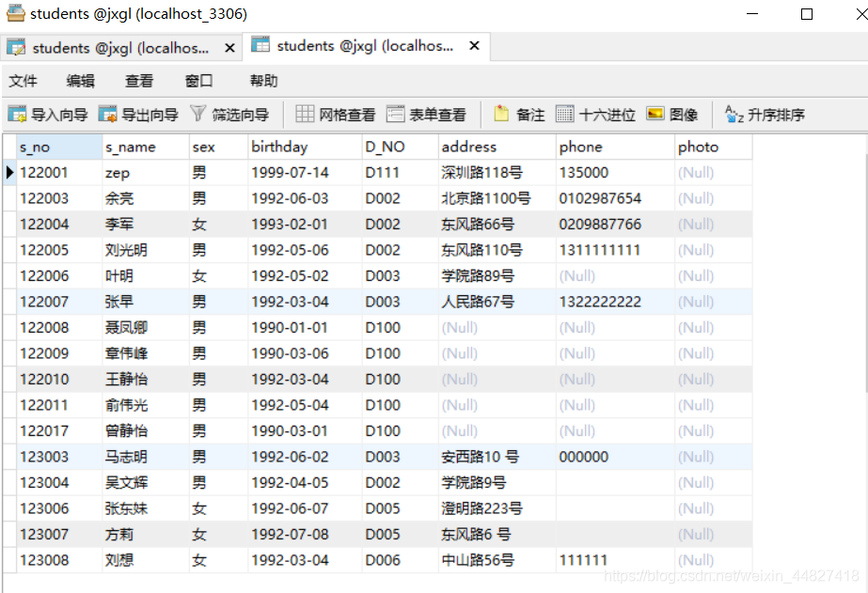The width and height of the screenshot is (868, 593).
Task: Select name cell 刘想
Action: pos(146,560)
